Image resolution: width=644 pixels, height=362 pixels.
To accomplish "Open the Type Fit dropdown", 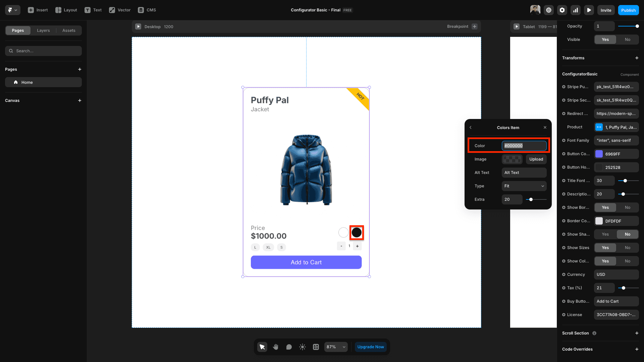I will coord(524,186).
